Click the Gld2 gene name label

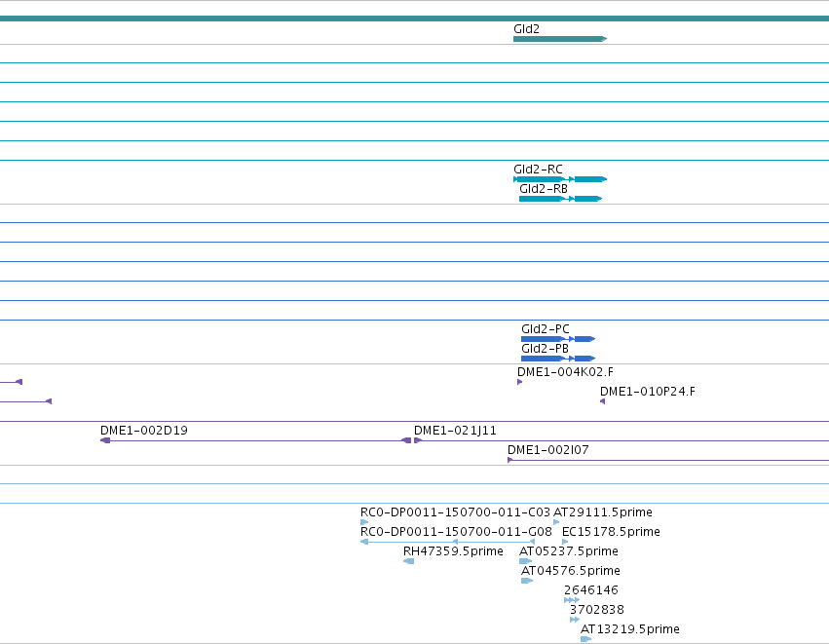click(527, 29)
